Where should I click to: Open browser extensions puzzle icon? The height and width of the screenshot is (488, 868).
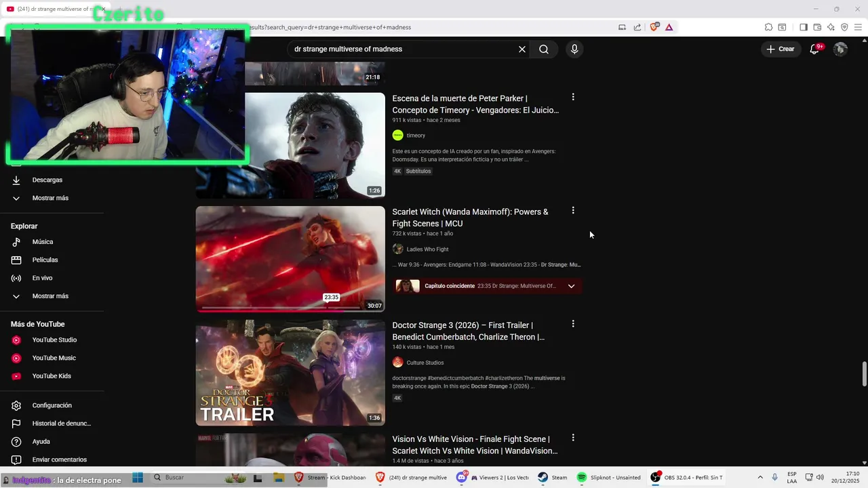[768, 27]
